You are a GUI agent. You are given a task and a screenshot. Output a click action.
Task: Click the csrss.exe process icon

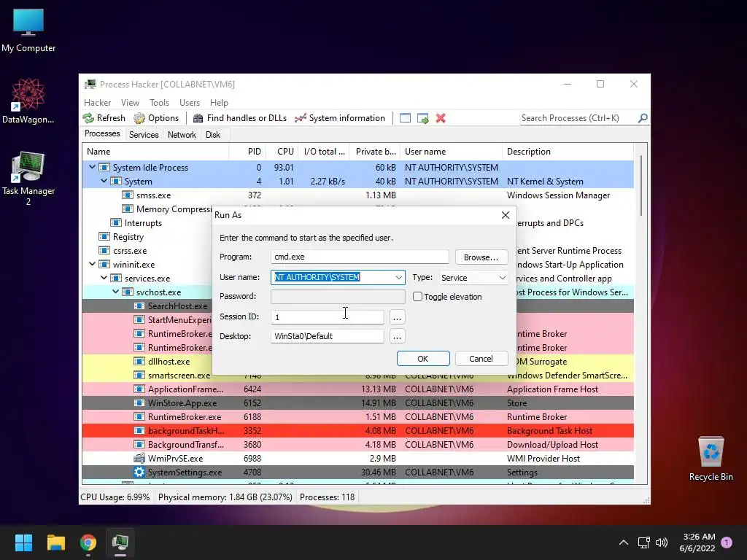click(x=104, y=250)
